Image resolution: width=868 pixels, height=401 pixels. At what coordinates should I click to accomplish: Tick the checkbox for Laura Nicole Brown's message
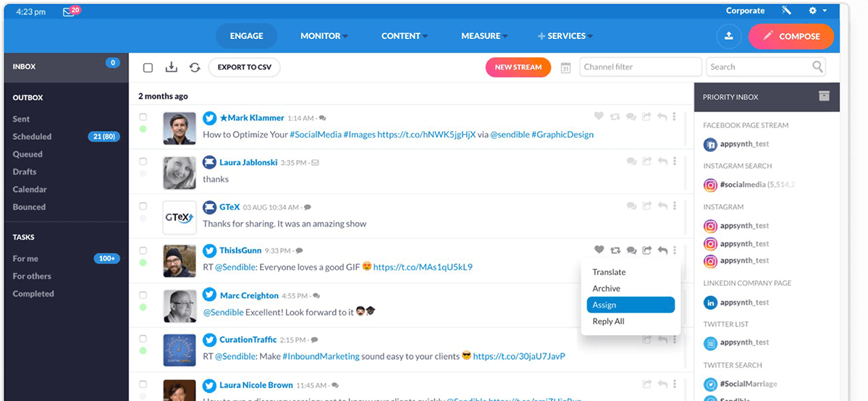(143, 384)
